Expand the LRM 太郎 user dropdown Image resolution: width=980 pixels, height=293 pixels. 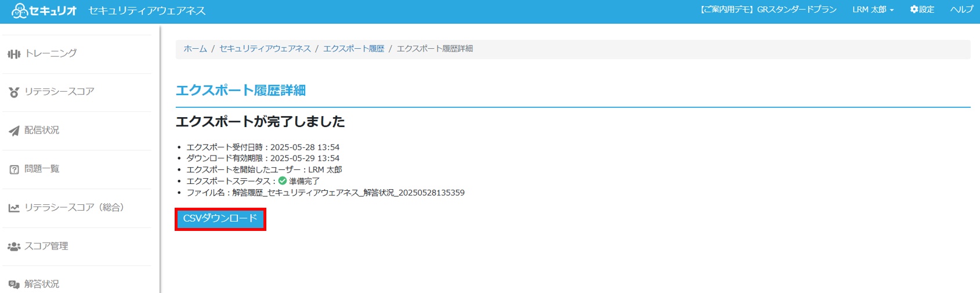[x=873, y=9]
